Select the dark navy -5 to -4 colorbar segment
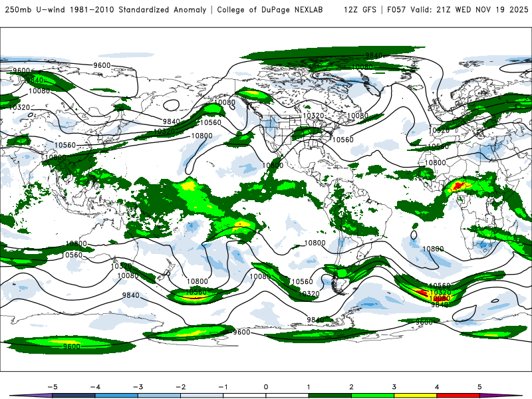 (74, 396)
